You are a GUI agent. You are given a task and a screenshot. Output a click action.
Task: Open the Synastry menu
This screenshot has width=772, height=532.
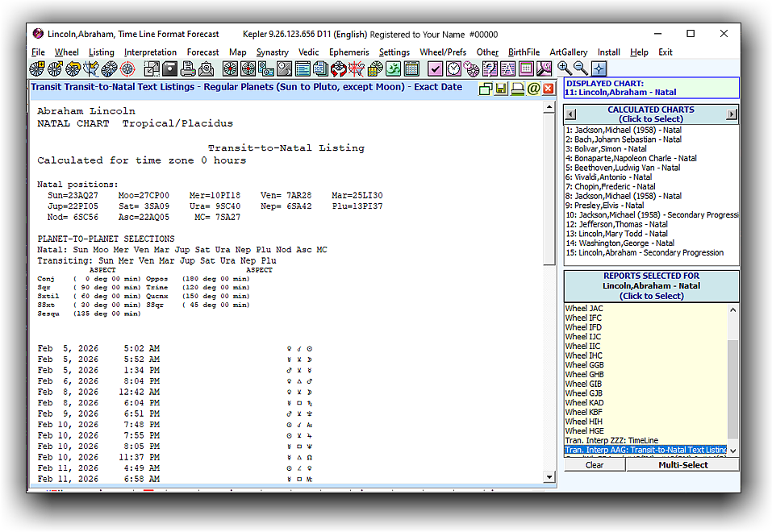point(272,52)
